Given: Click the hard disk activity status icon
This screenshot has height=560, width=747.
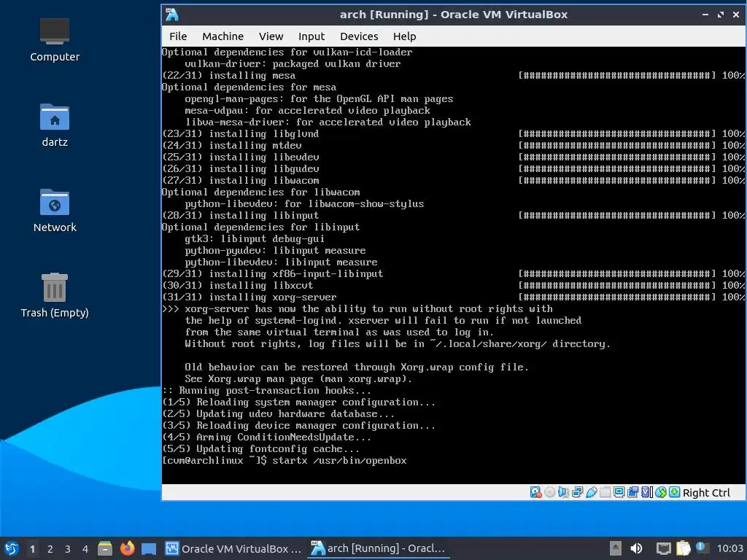Looking at the screenshot, I should coord(535,492).
